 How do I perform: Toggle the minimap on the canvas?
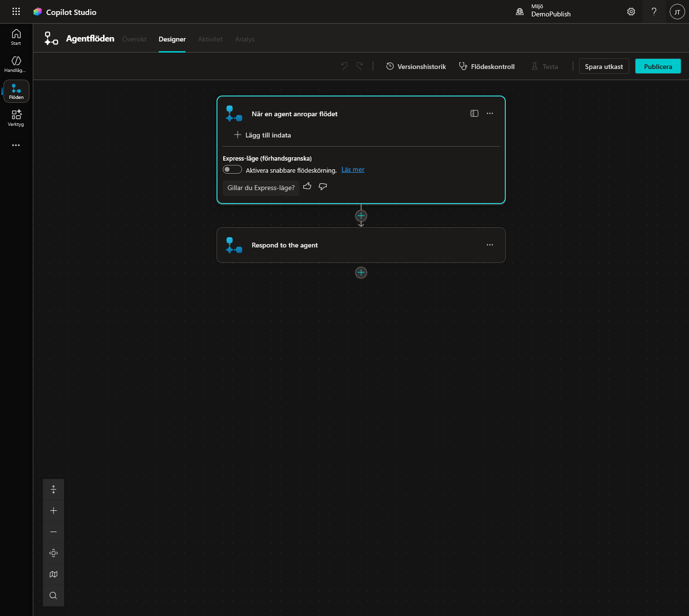click(54, 574)
